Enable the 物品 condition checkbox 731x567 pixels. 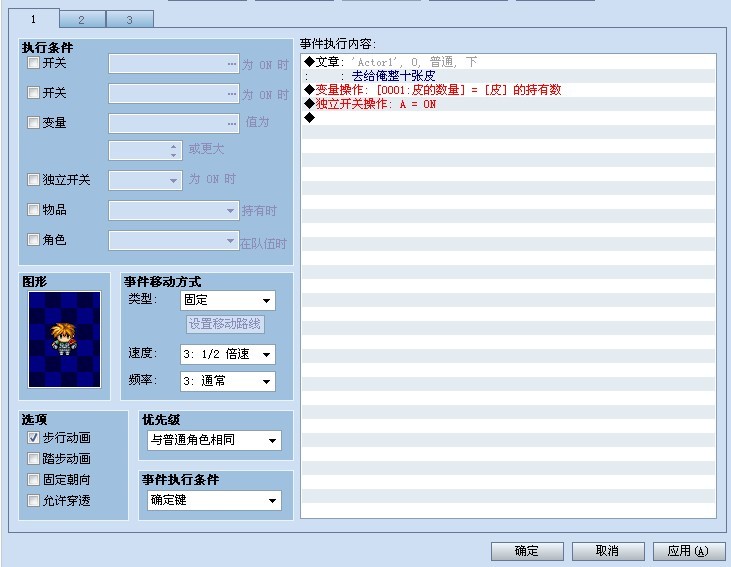33,209
